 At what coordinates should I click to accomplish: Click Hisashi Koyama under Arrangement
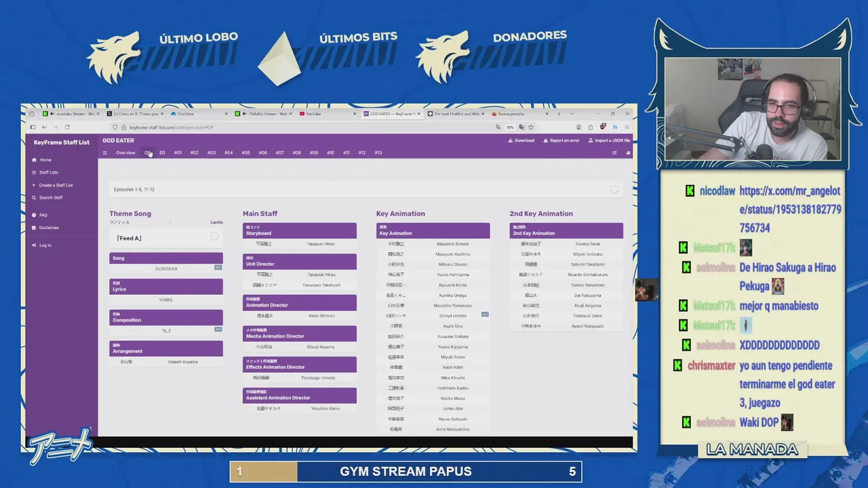pyautogui.click(x=183, y=362)
